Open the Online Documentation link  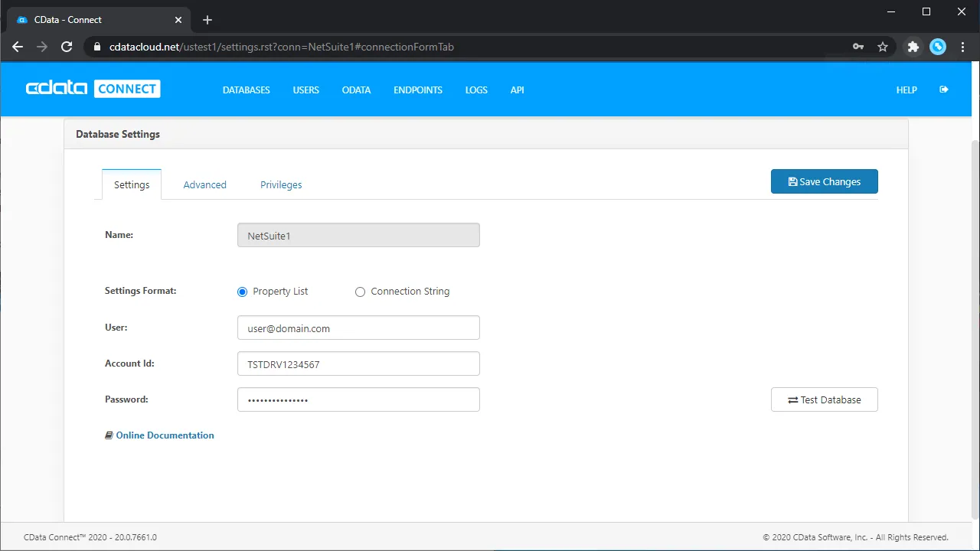(x=165, y=435)
